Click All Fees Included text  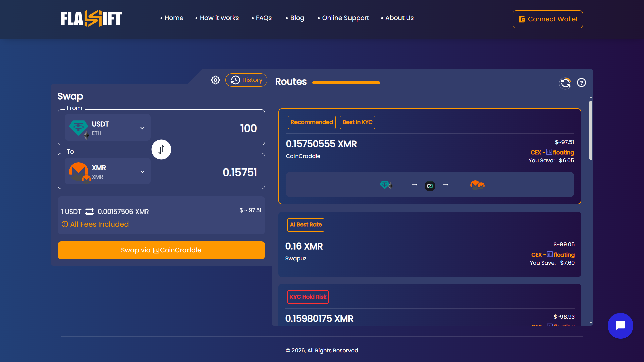[x=99, y=224]
